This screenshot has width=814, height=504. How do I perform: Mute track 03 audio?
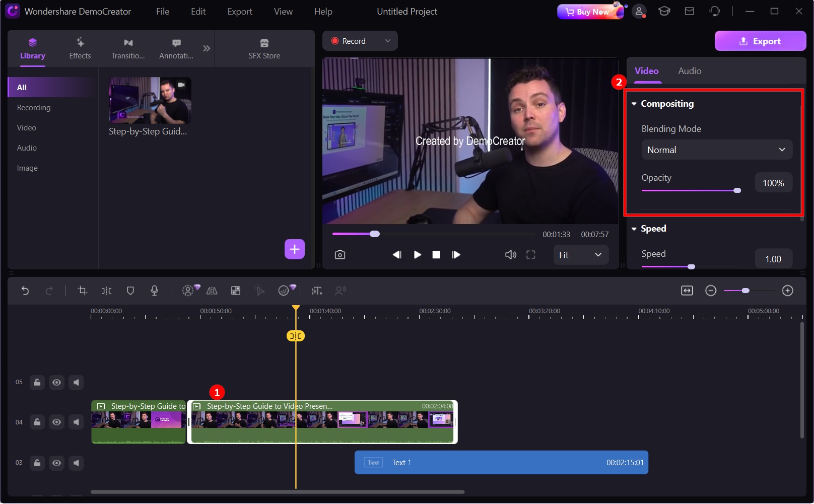tap(76, 463)
